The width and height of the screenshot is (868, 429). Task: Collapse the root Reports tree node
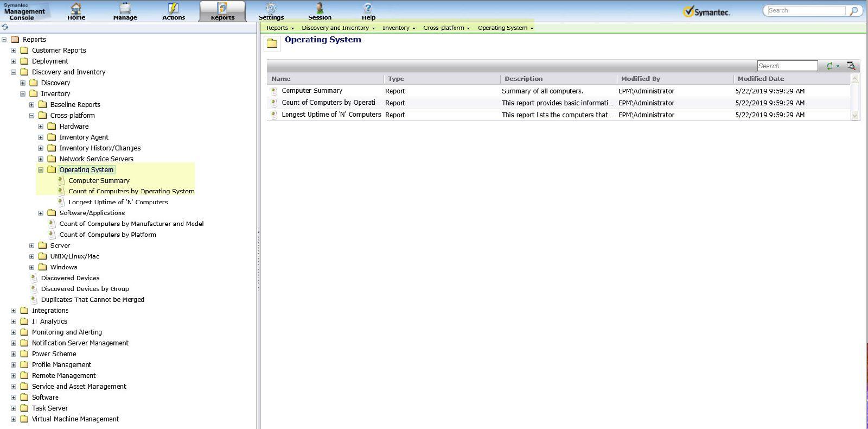[x=4, y=40]
